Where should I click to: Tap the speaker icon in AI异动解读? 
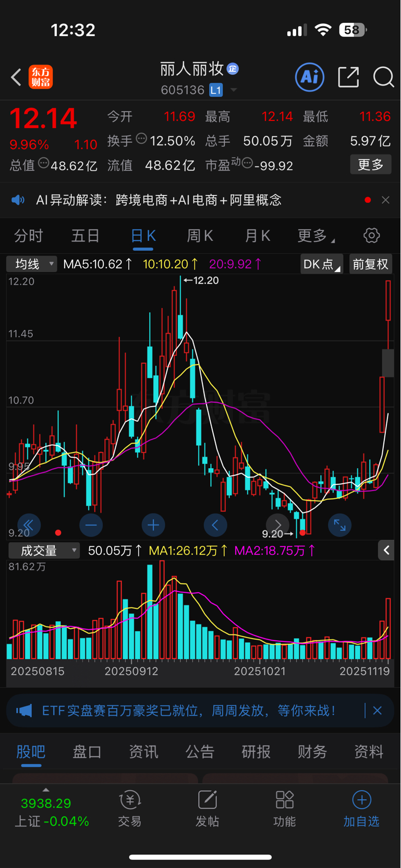tap(18, 200)
